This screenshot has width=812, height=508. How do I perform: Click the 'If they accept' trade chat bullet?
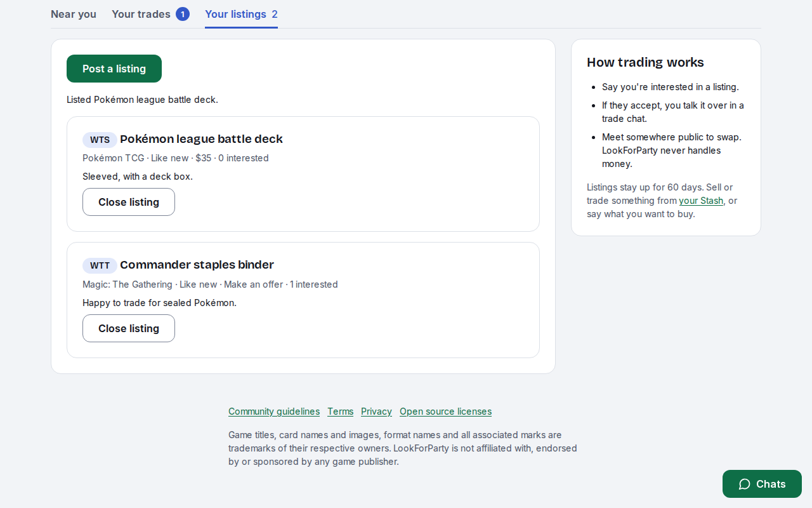(x=673, y=112)
